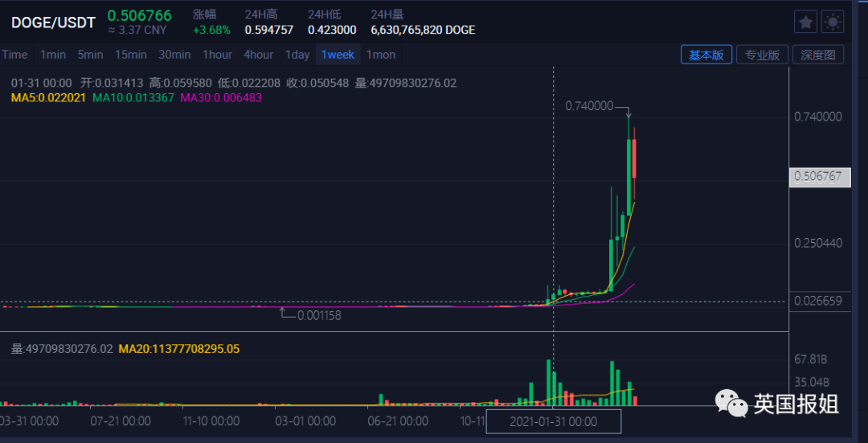The width and height of the screenshot is (868, 443).
Task: Click the current price 0.506766
Action: (x=140, y=15)
